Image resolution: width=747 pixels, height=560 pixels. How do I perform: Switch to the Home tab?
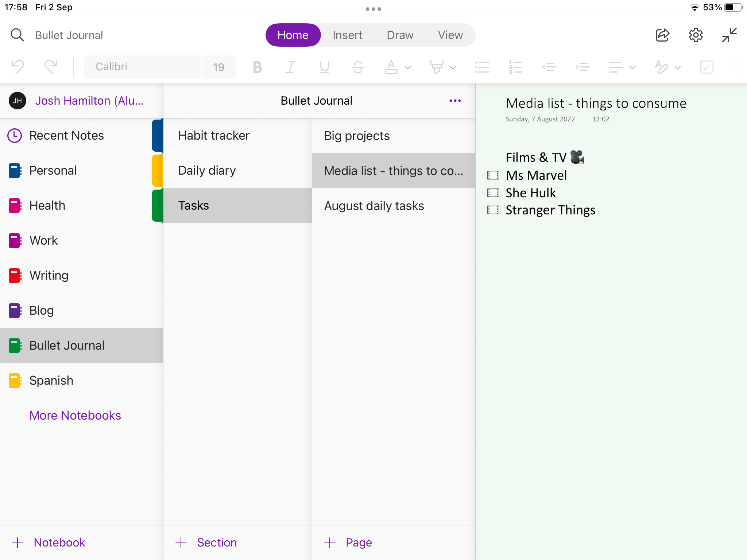[x=293, y=35]
